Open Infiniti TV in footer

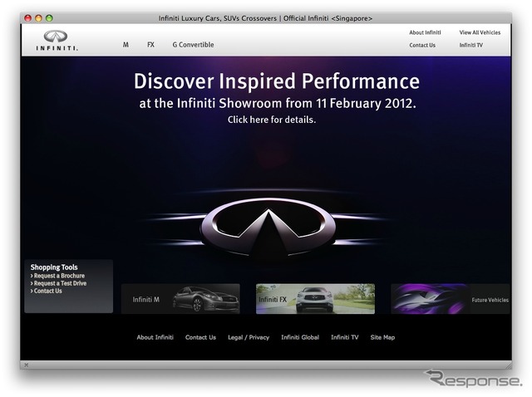pyautogui.click(x=345, y=337)
